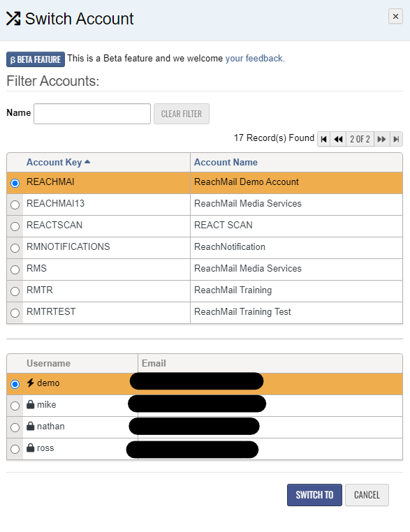This screenshot has width=410, height=532.
Task: Select the REACHMAI account radio button
Action: 15,183
